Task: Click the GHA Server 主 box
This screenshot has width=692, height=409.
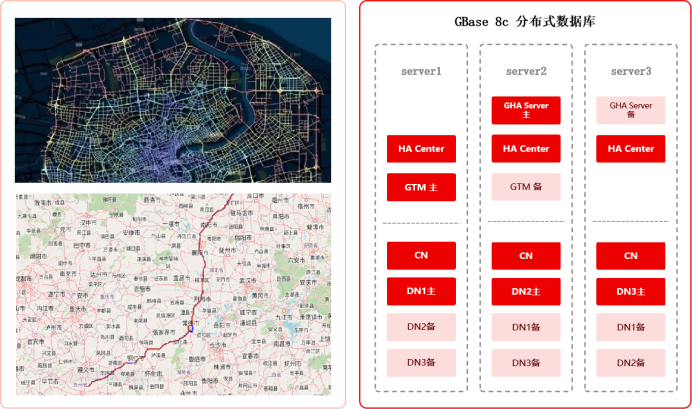Action: coord(526,110)
